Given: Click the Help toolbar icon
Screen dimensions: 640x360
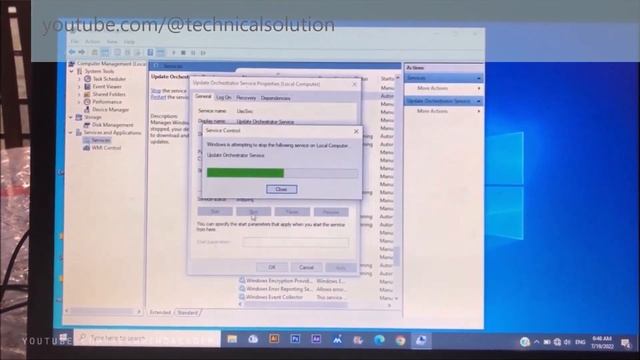Looking at the screenshot, I should click(150, 52).
